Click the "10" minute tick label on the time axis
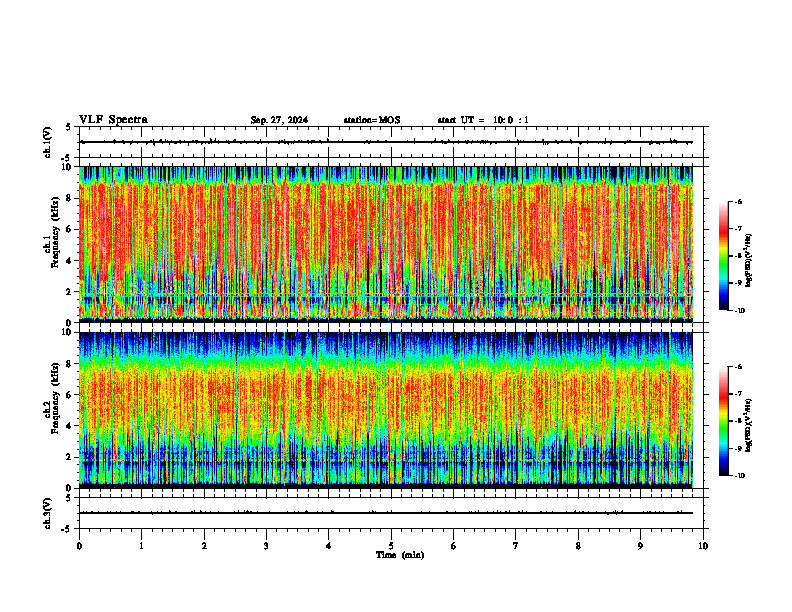 (703, 546)
